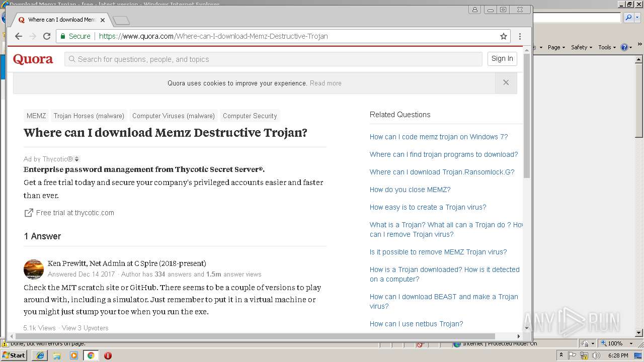Dismiss the cookie notice banner

point(506,82)
